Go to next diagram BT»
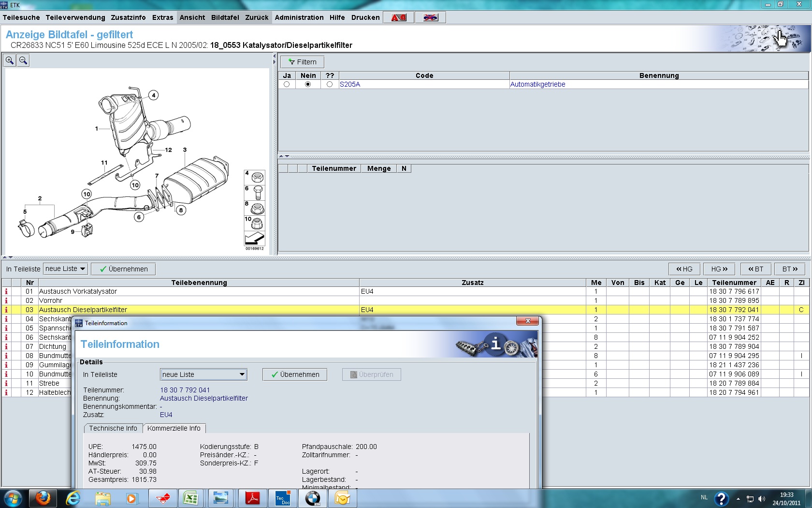812x508 pixels. (790, 269)
